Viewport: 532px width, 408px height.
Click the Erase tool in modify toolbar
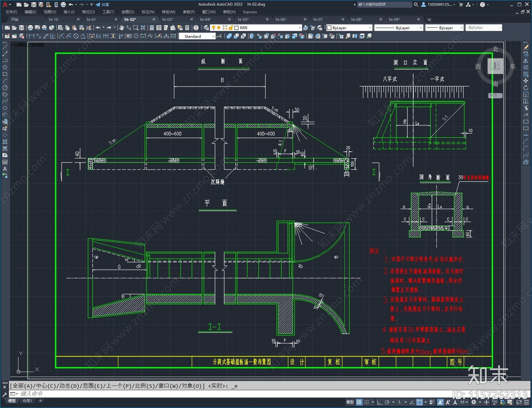tap(526, 47)
